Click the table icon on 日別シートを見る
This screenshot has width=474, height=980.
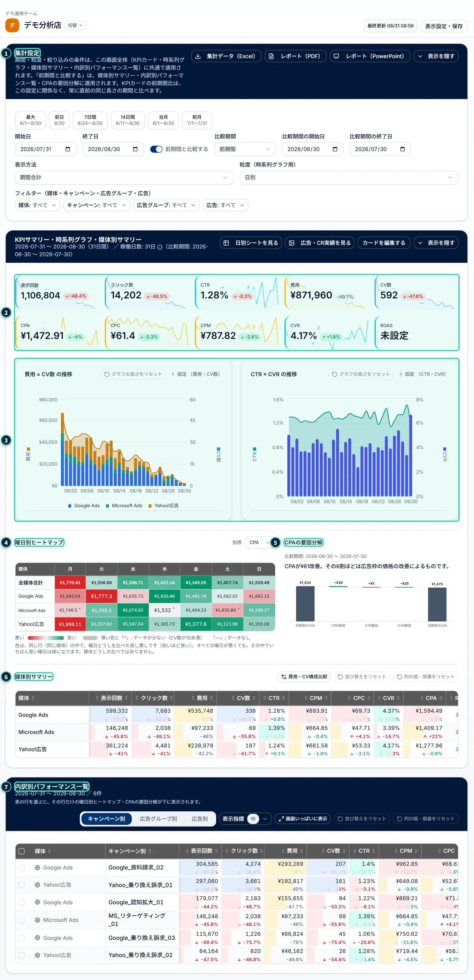click(x=226, y=243)
